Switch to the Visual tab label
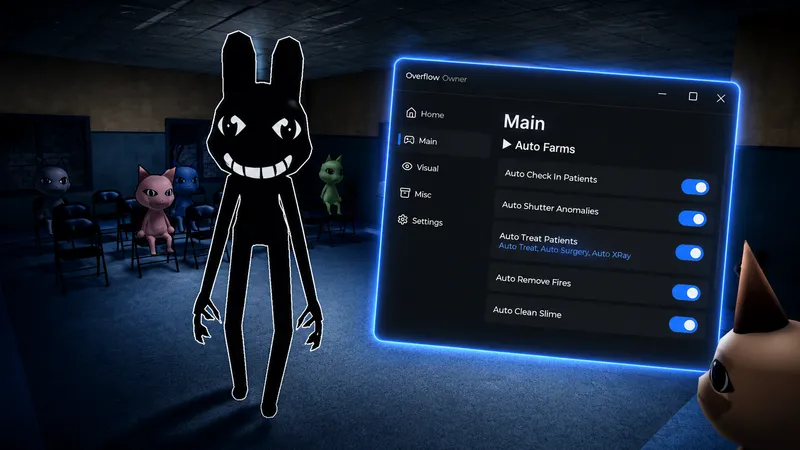Screen dimensions: 800x450 point(428,168)
